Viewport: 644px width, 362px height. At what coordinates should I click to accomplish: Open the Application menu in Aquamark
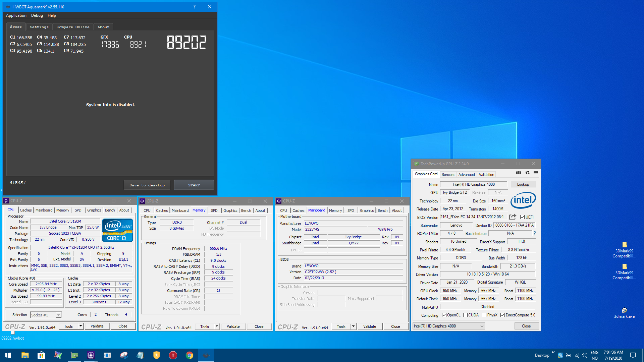pyautogui.click(x=16, y=15)
